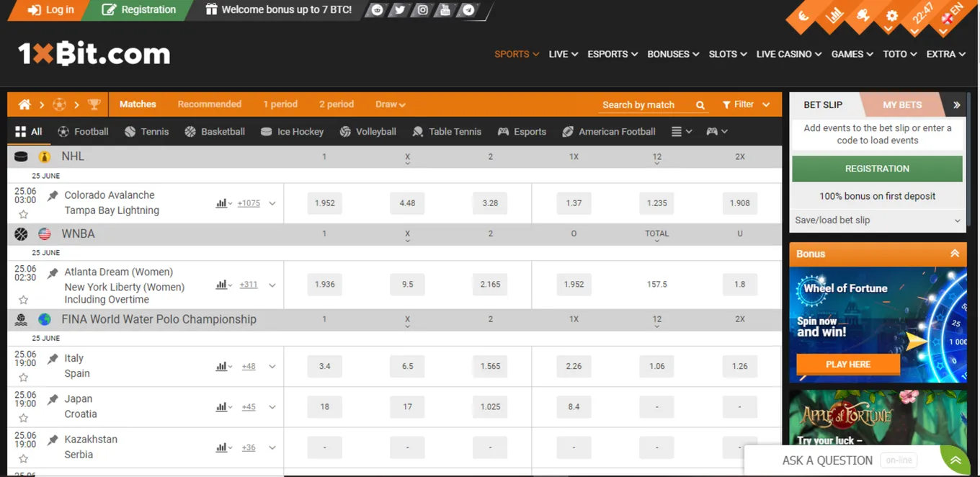Image resolution: width=980 pixels, height=477 pixels.
Task: Click the search magnifier icon
Action: tap(700, 105)
